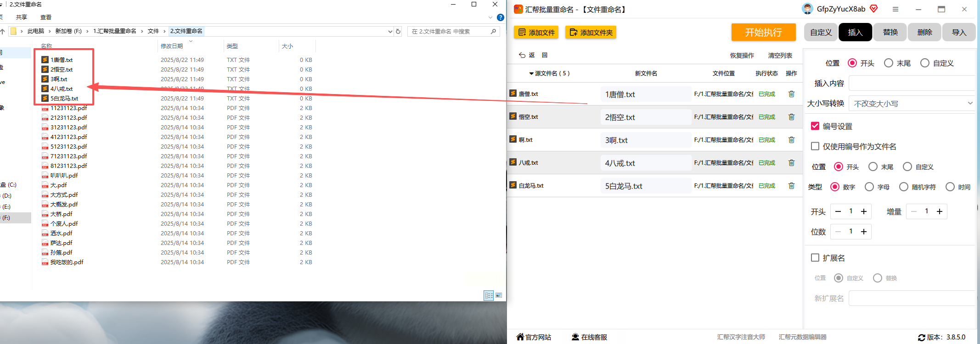
Task: Open the hamburger menu icon in title bar
Action: tap(896, 9)
